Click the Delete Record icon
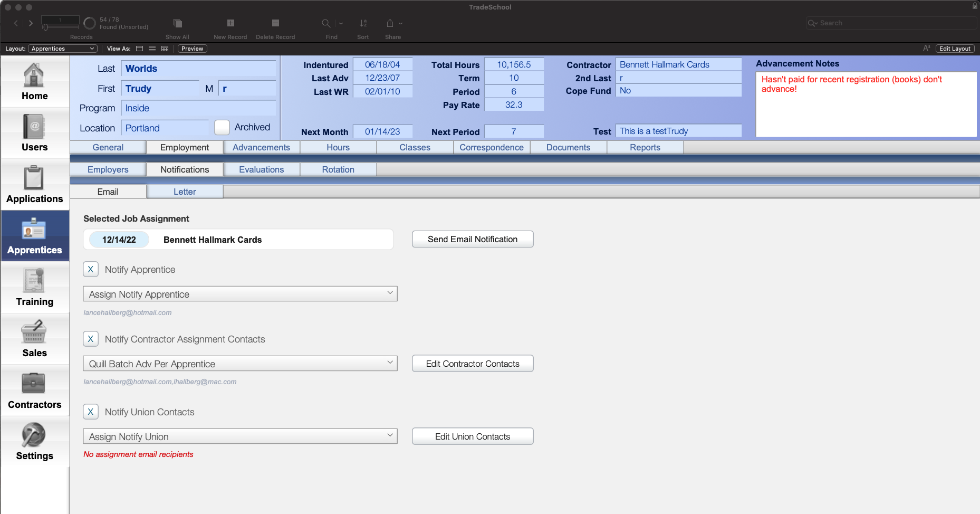Image resolution: width=980 pixels, height=514 pixels. click(275, 23)
